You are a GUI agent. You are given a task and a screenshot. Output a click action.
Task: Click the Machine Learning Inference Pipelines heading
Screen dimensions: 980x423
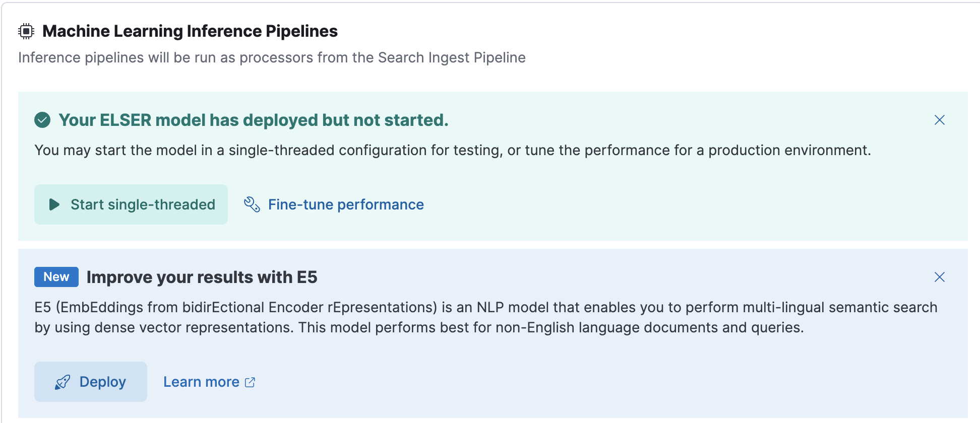[190, 31]
